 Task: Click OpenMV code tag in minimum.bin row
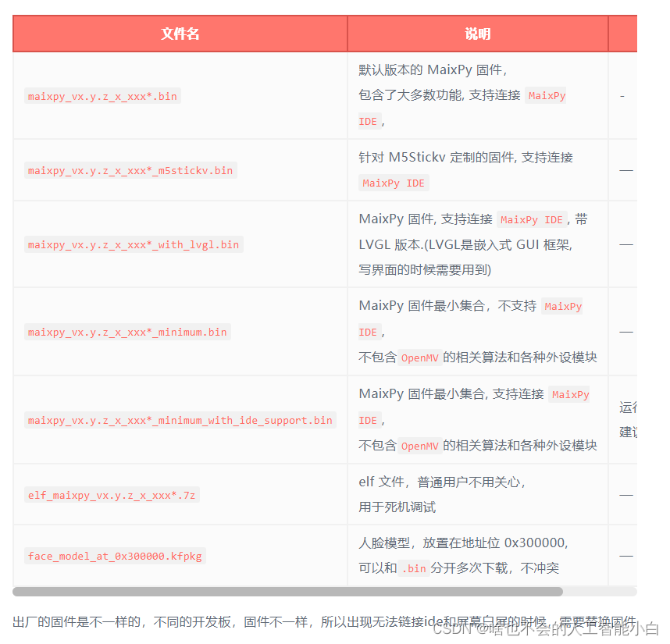[x=419, y=358]
